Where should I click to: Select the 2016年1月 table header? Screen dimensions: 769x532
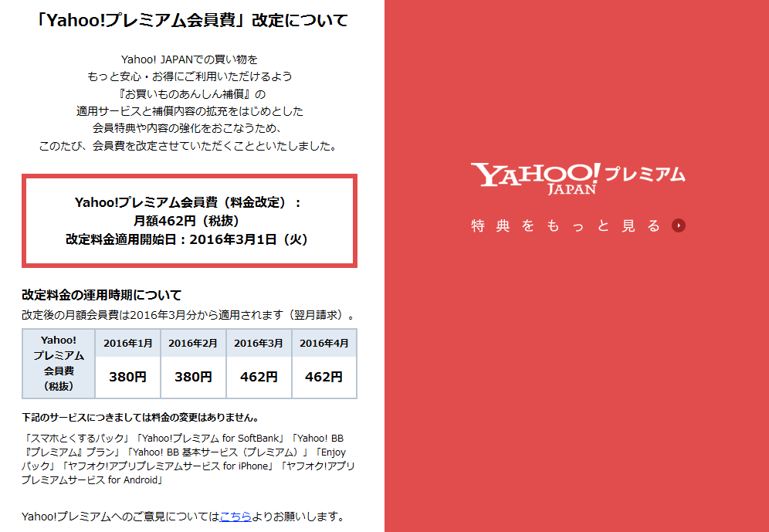click(x=127, y=344)
